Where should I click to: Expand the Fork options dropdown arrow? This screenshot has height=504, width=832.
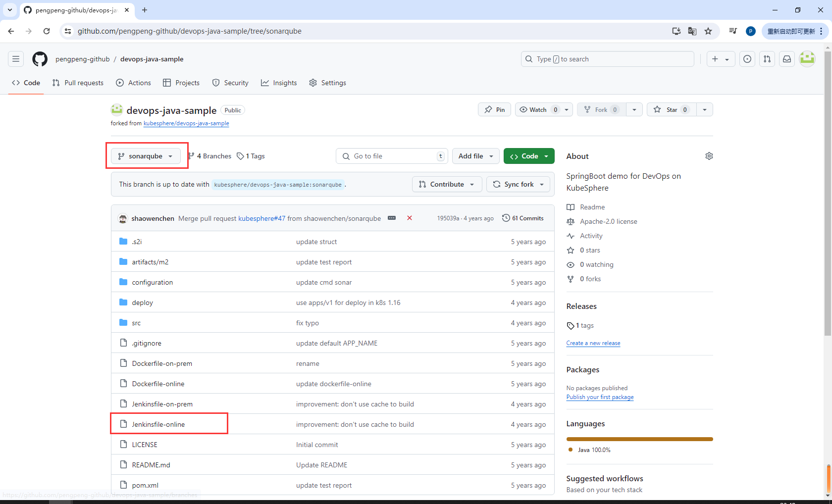pyautogui.click(x=634, y=109)
